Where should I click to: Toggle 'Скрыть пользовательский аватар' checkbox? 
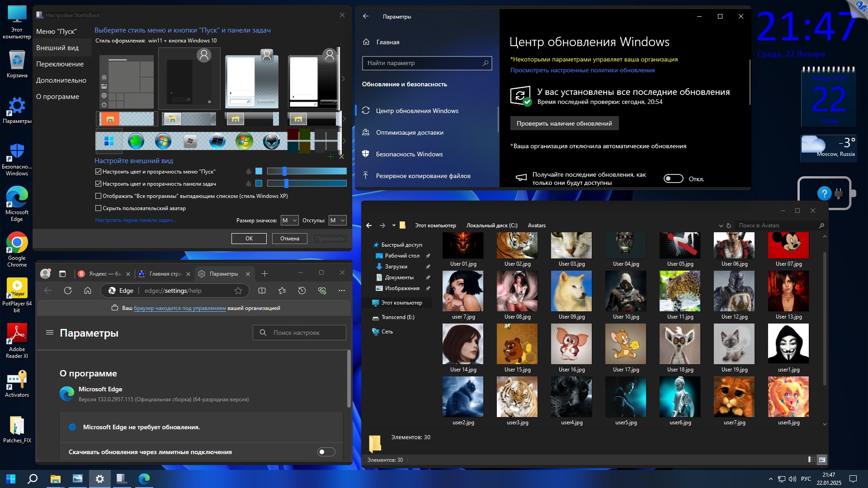tap(98, 208)
